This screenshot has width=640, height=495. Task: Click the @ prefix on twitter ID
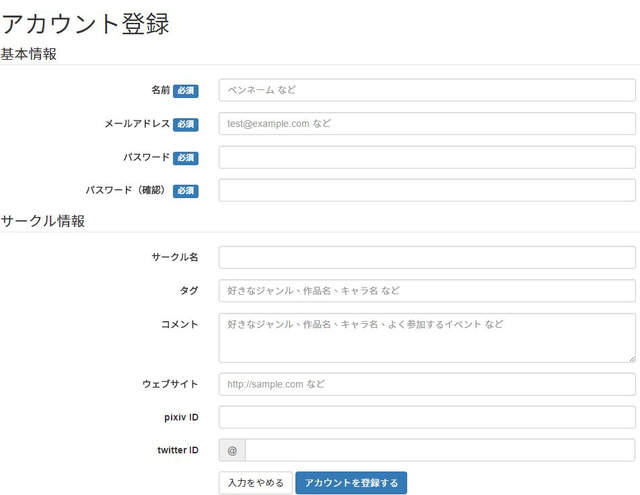coord(232,450)
